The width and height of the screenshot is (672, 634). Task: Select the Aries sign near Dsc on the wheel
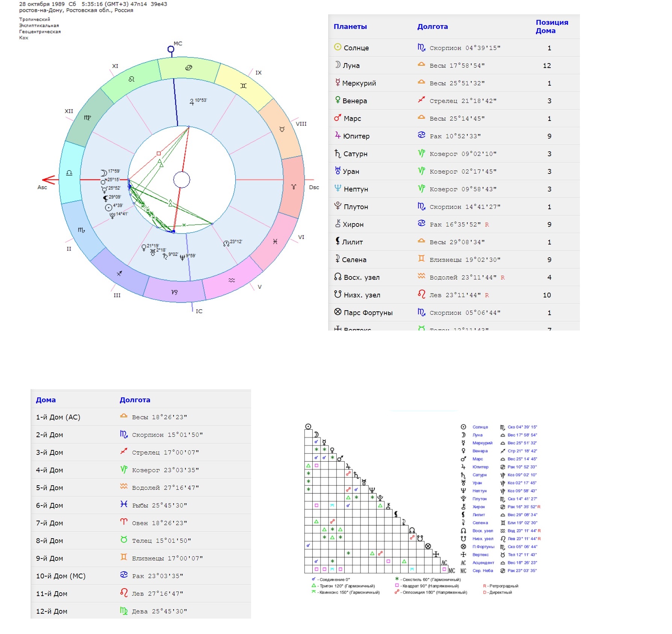pos(294,186)
